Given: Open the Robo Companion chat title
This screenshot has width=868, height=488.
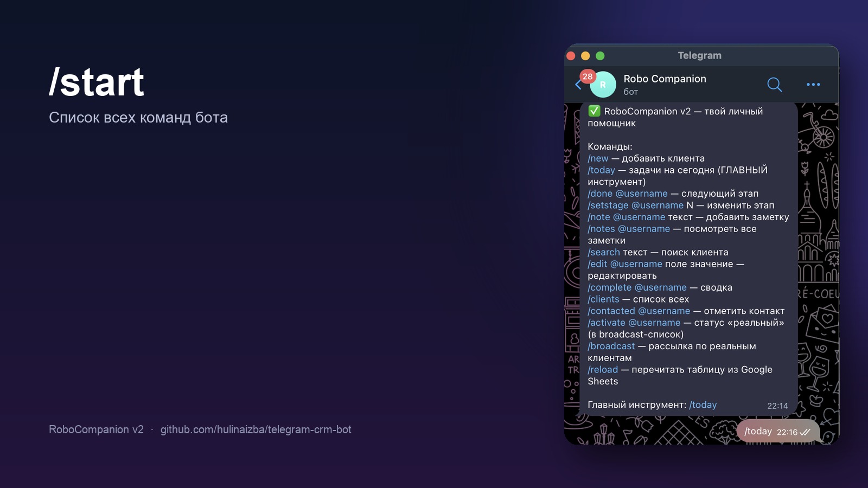Looking at the screenshot, I should coord(665,79).
